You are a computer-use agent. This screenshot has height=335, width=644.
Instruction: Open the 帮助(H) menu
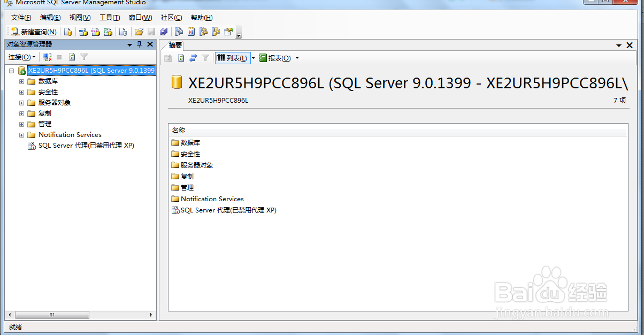click(x=202, y=18)
